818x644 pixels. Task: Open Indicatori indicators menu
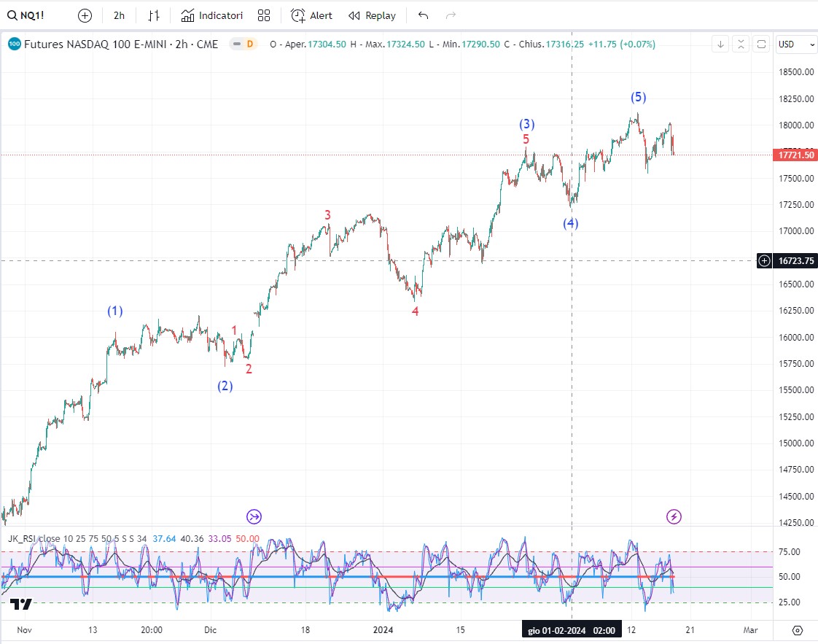212,15
